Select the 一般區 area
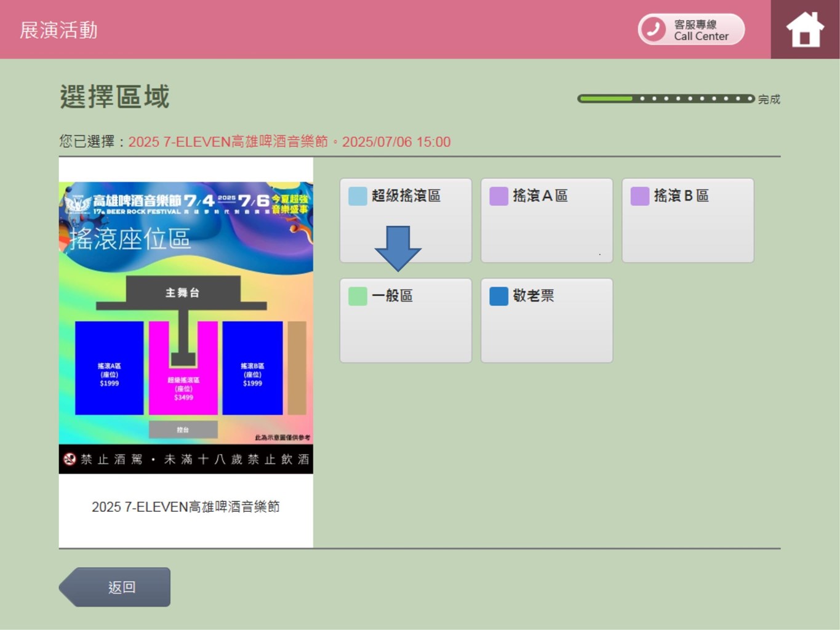The width and height of the screenshot is (840, 630). click(x=406, y=321)
